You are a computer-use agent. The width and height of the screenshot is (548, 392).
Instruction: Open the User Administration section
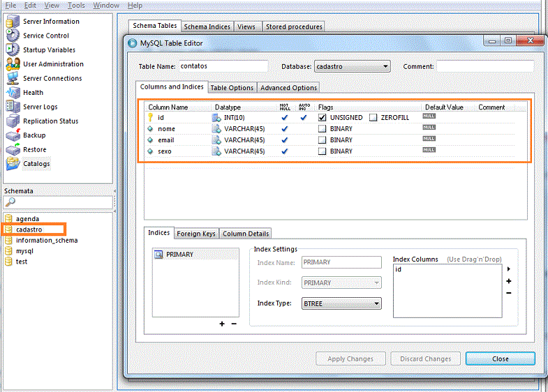(x=52, y=64)
